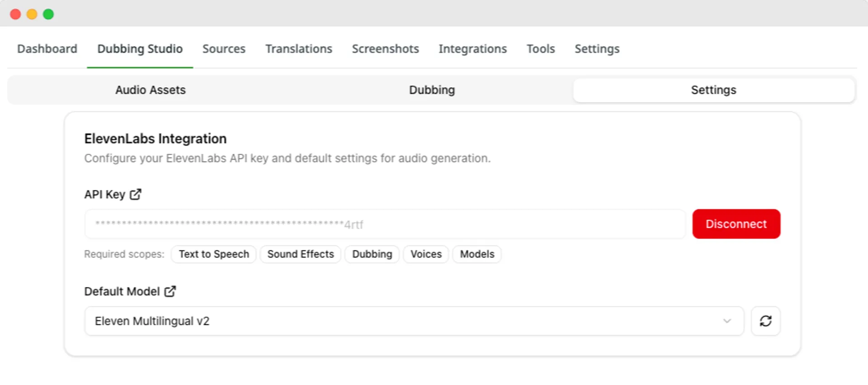Expand the Default Model dropdown

(x=414, y=321)
